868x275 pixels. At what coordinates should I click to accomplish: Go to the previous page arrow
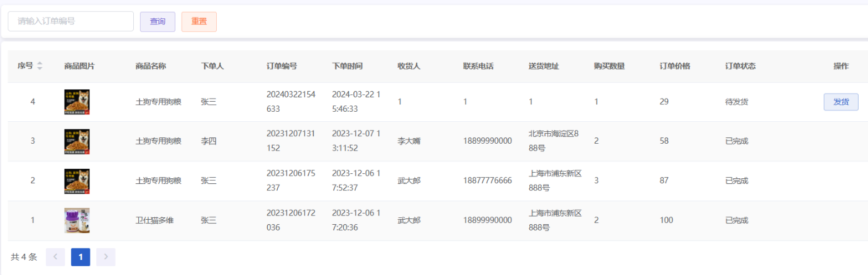[55, 257]
